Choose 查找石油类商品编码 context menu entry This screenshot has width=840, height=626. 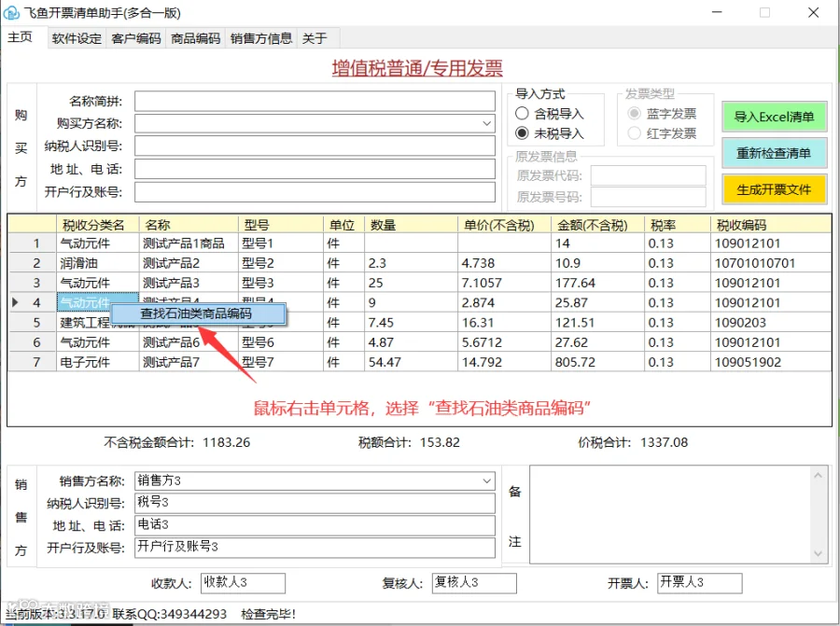pos(198,313)
